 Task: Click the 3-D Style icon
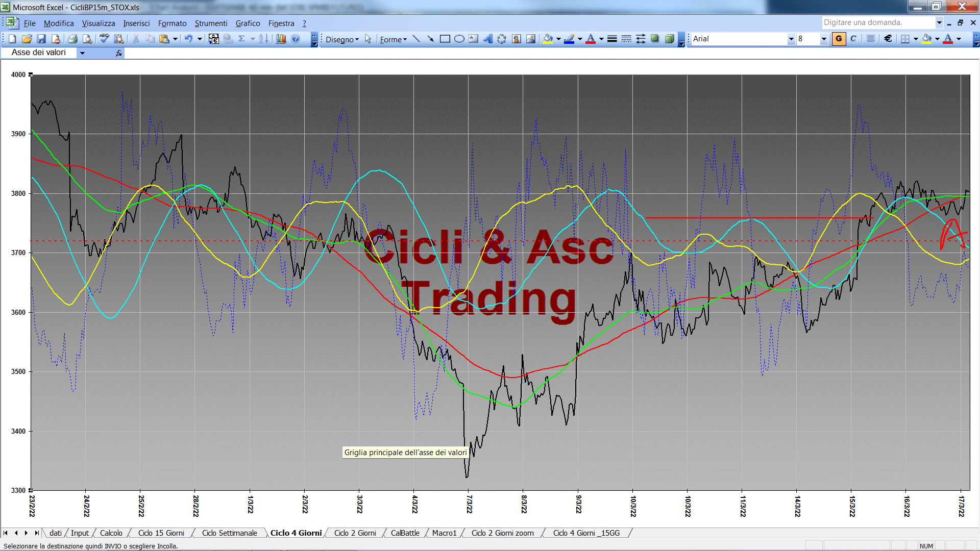(670, 39)
